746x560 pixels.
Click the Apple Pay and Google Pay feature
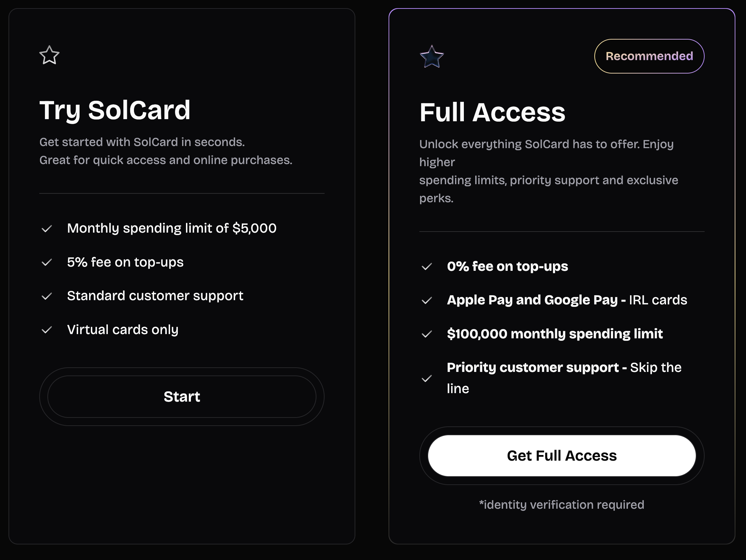[x=567, y=300]
